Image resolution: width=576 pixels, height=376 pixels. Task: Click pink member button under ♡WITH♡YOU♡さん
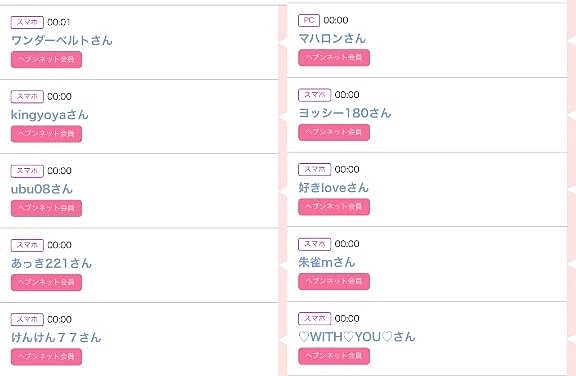pyautogui.click(x=334, y=356)
